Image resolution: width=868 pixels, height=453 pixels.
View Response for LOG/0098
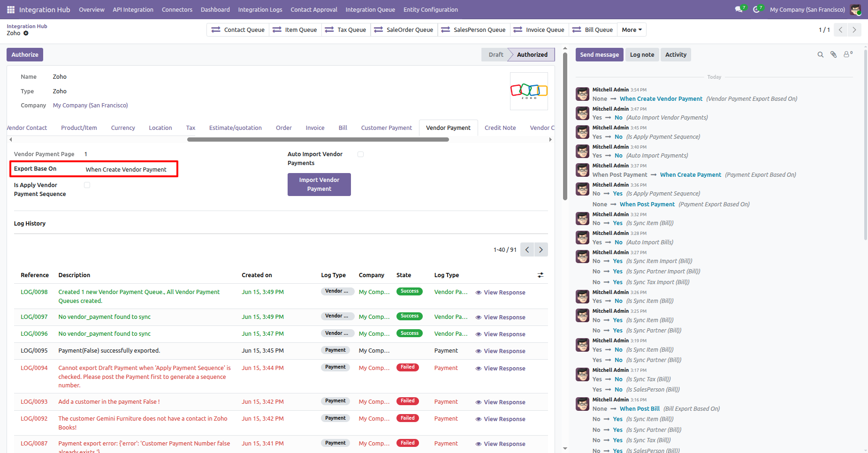click(x=500, y=293)
